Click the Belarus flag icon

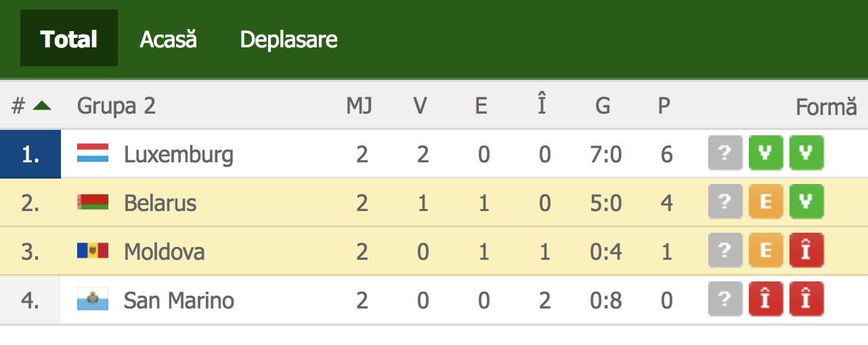tap(93, 202)
